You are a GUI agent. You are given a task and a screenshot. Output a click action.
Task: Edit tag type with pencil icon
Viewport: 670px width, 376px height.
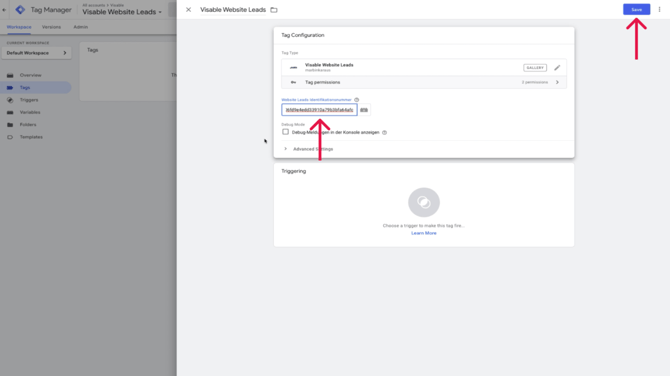(x=557, y=68)
